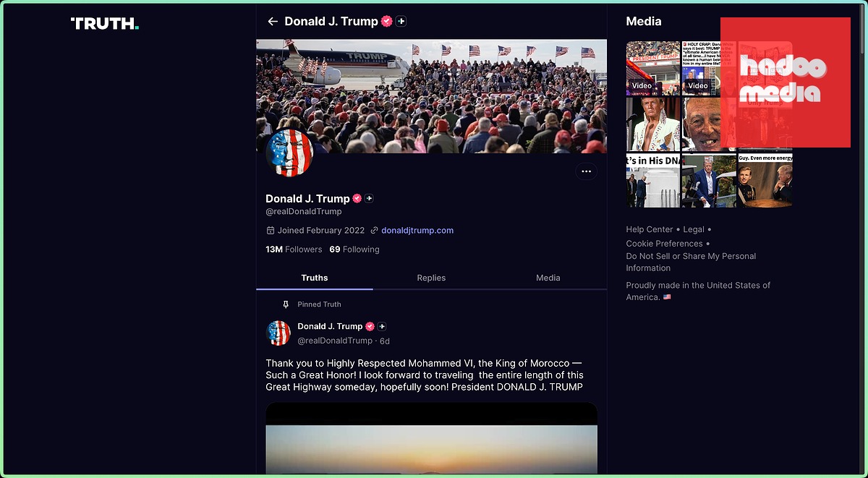View the 69 Following list
Viewport: 868px width, 478px height.
click(x=354, y=249)
